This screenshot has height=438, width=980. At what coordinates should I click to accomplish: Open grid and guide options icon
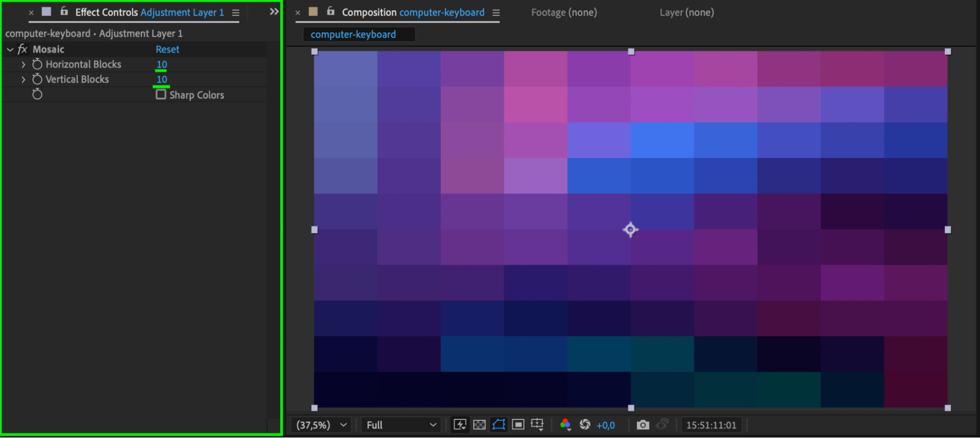pyautogui.click(x=537, y=425)
